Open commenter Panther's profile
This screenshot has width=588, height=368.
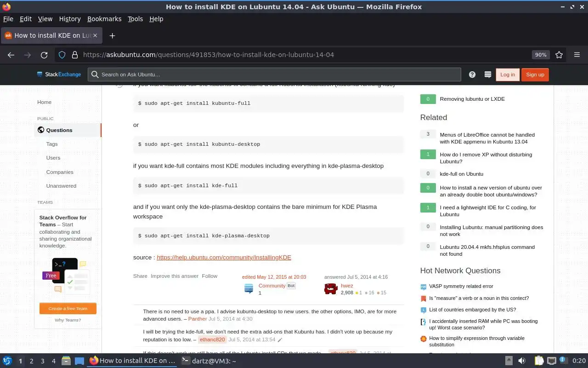198,319
